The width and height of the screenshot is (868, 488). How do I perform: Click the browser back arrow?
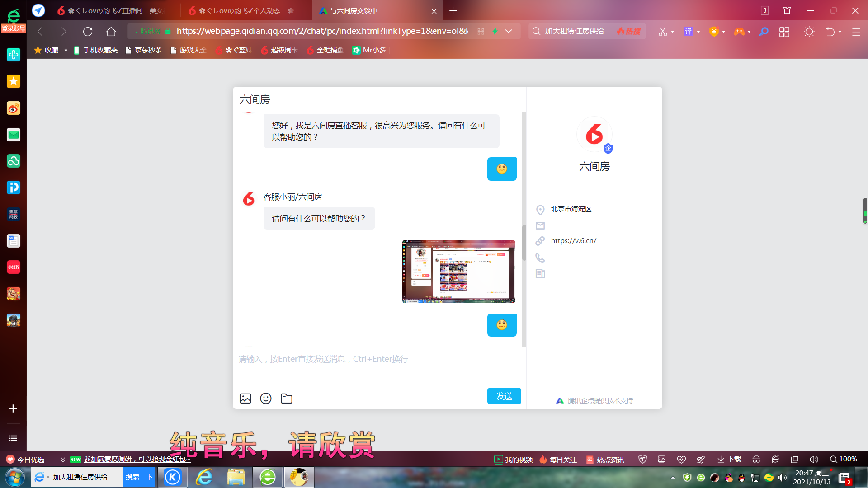[40, 31]
